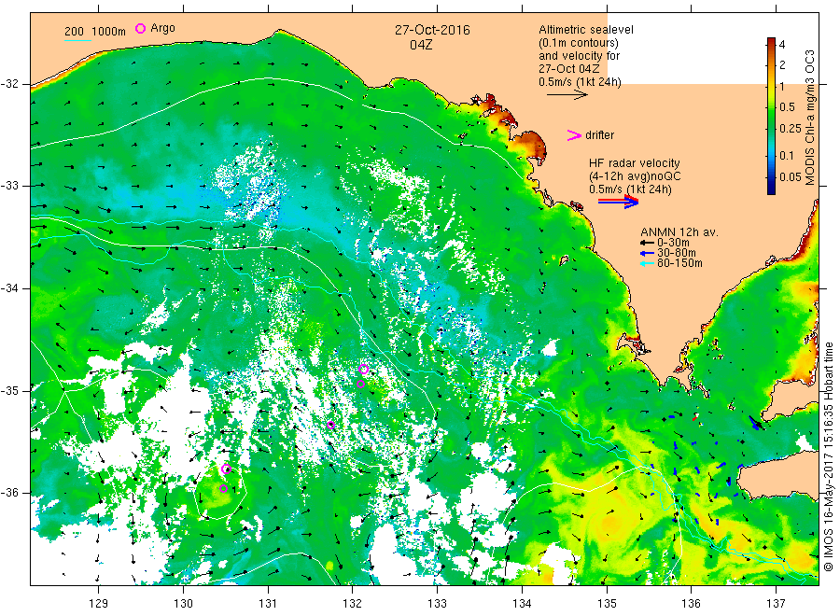This screenshot has width=840, height=616.
Task: Click the '132' longitude axis label
Action: [353, 603]
